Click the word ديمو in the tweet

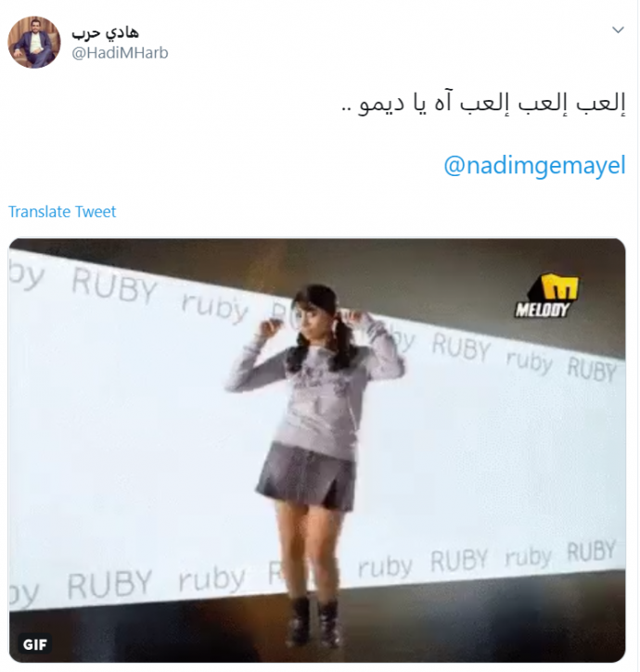(x=381, y=104)
